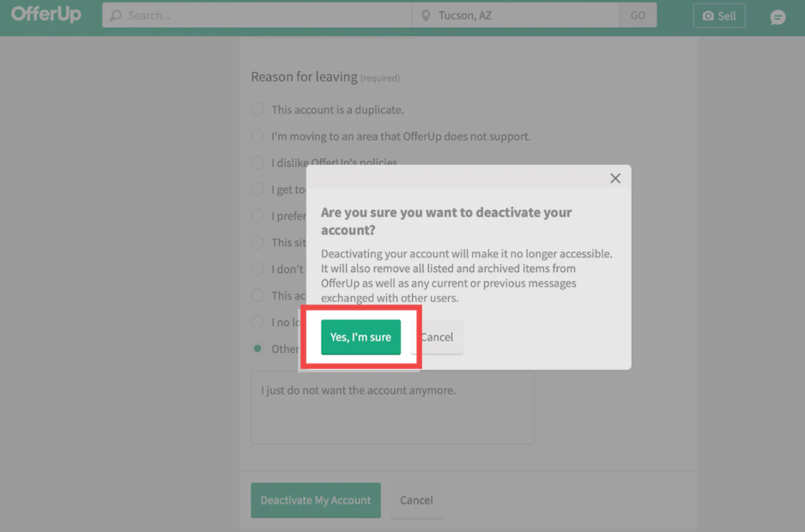
Task: Click the location pin icon
Action: (426, 15)
